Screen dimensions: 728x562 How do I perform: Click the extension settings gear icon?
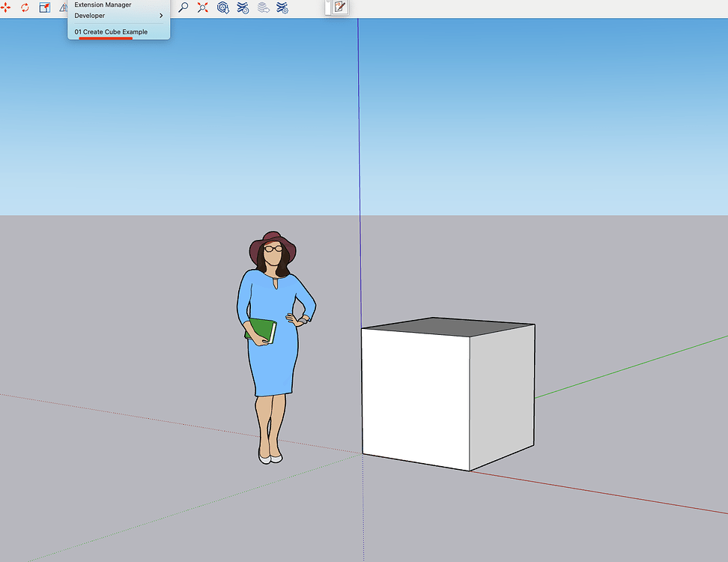point(281,8)
